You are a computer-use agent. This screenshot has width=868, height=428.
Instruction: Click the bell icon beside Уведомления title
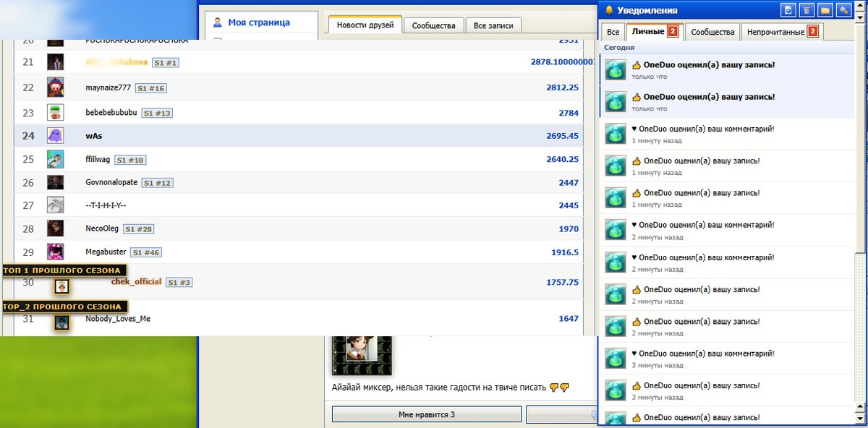[609, 10]
